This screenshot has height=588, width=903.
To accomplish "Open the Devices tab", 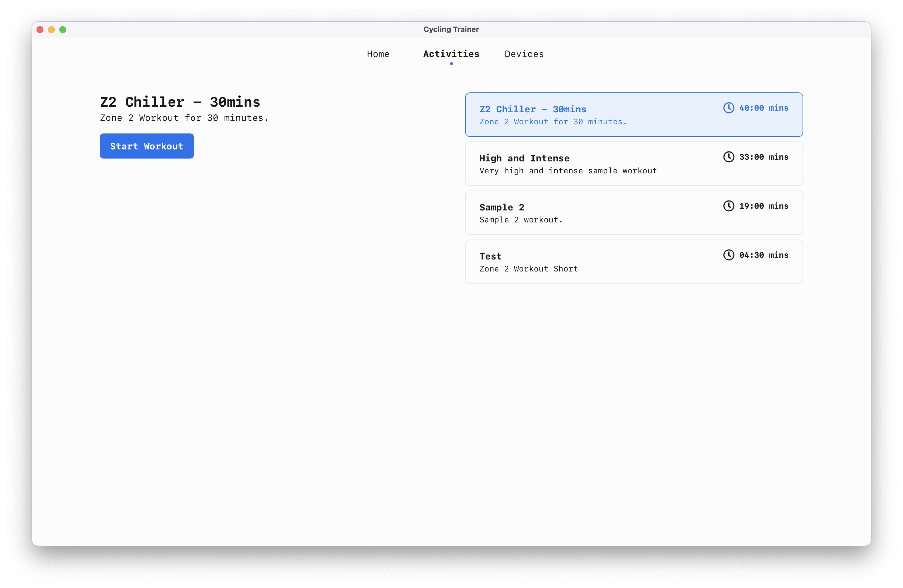I will [524, 54].
